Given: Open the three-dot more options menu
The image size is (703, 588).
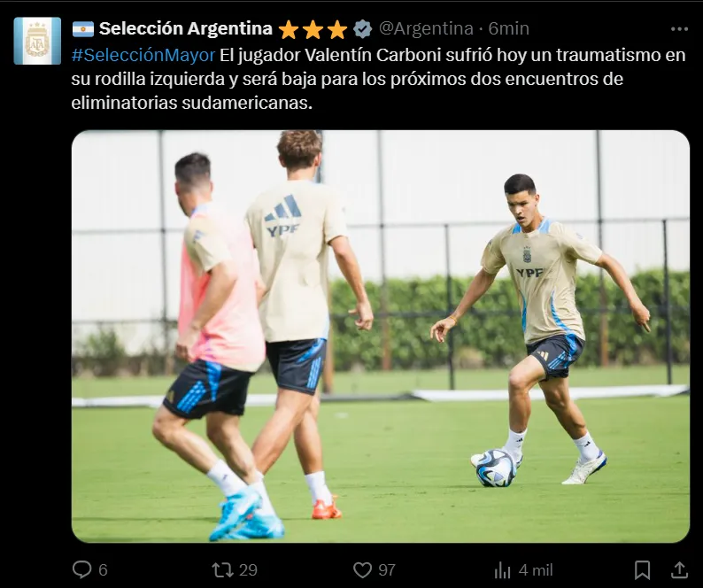Looking at the screenshot, I should tap(679, 29).
